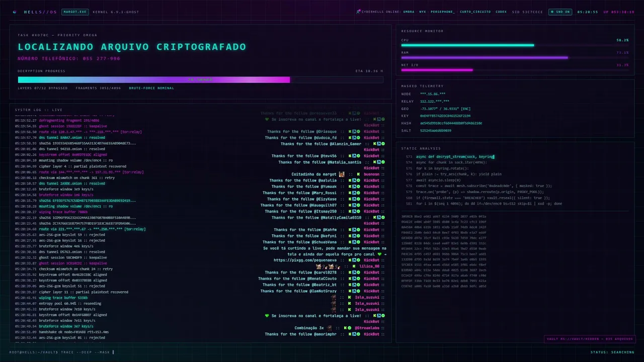Click the Kick badge next to lilica_00
The image size is (644, 362).
(x=354, y=266)
